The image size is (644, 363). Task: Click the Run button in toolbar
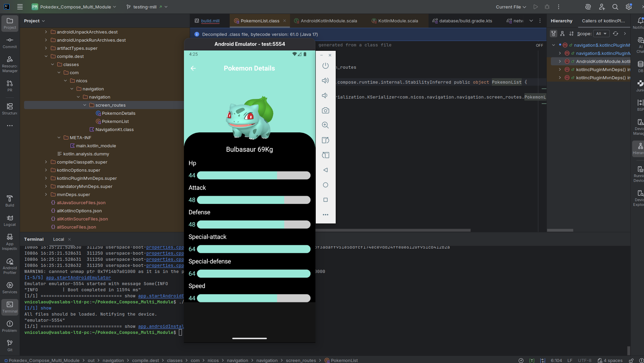pos(536,7)
